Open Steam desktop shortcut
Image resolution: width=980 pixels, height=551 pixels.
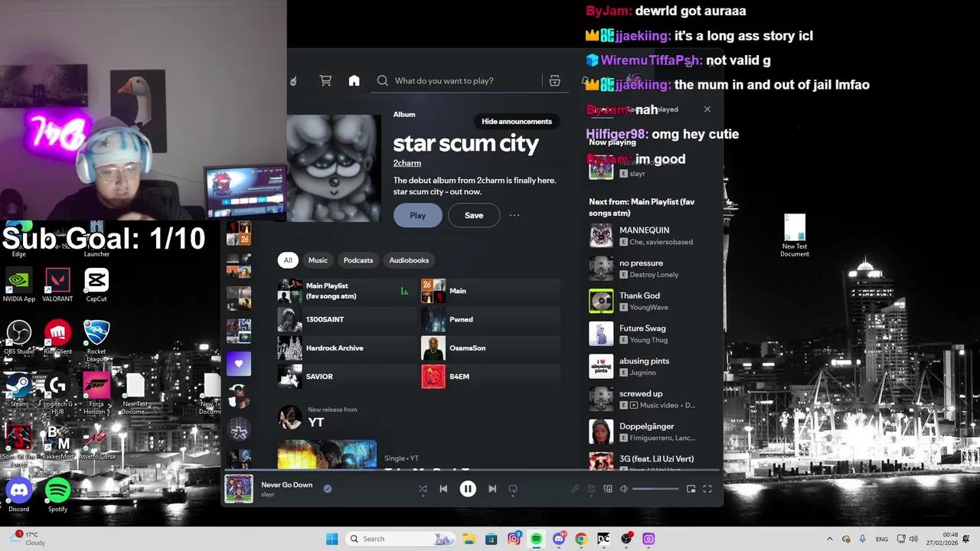(x=18, y=390)
